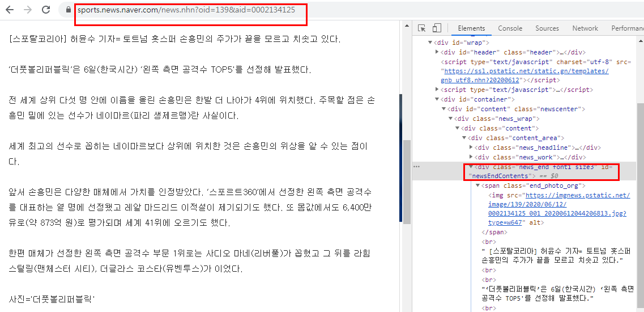Collapse the span class="end_photo_org" node
The height and width of the screenshot is (312, 644).
pyautogui.click(x=477, y=185)
